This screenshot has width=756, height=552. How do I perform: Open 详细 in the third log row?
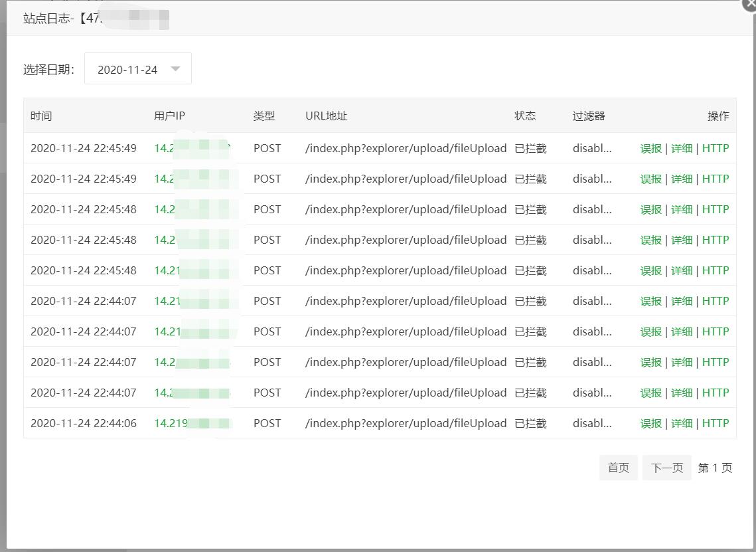point(681,209)
